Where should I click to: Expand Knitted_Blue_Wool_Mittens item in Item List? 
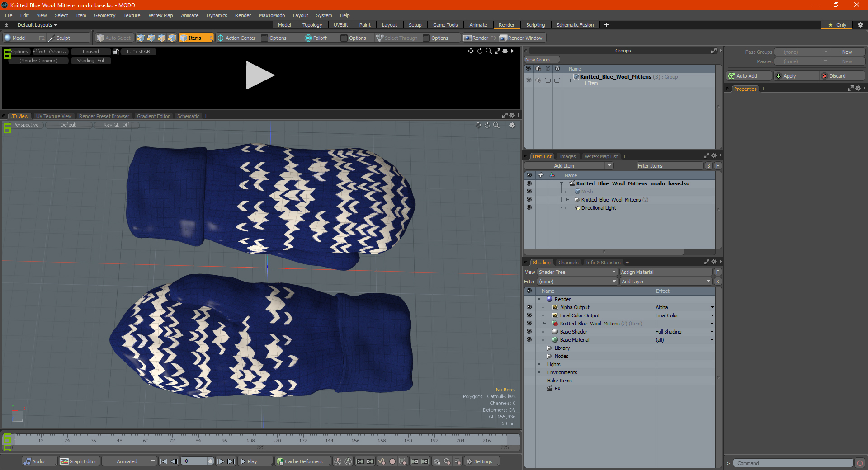click(x=567, y=200)
